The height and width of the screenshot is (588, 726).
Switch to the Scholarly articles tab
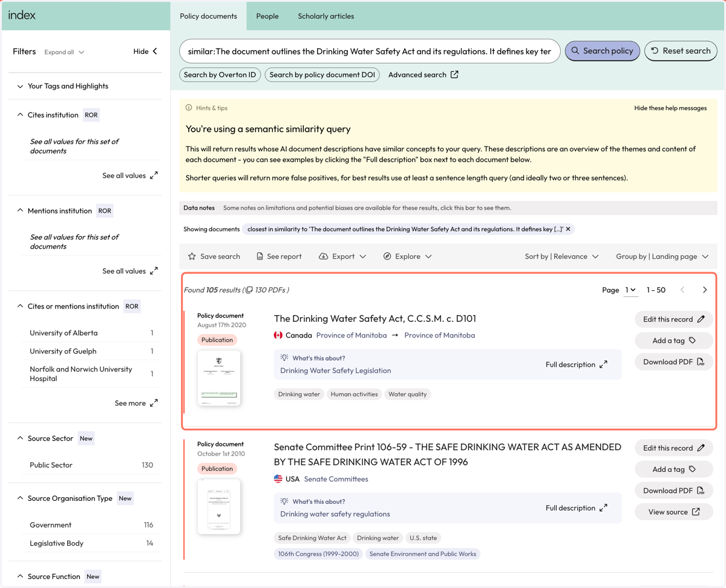coord(326,16)
